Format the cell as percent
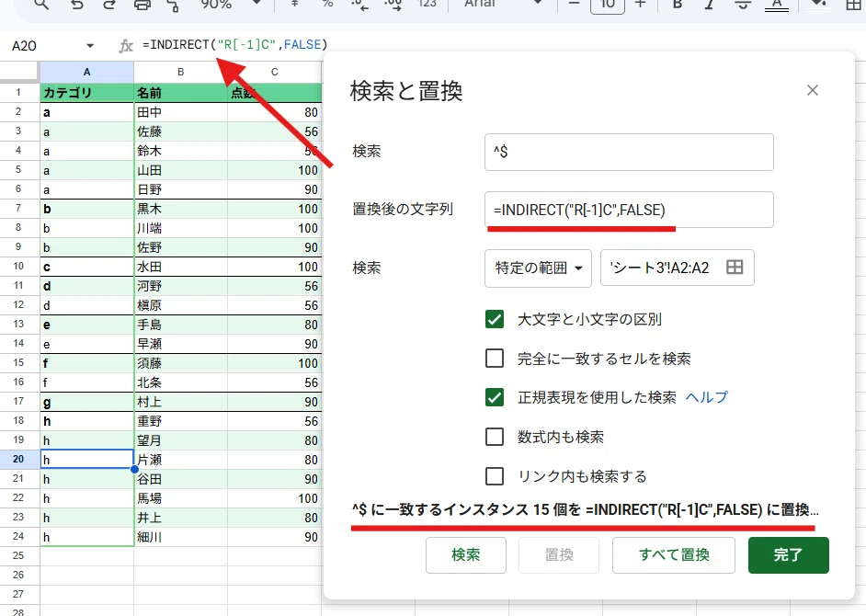 (x=327, y=4)
